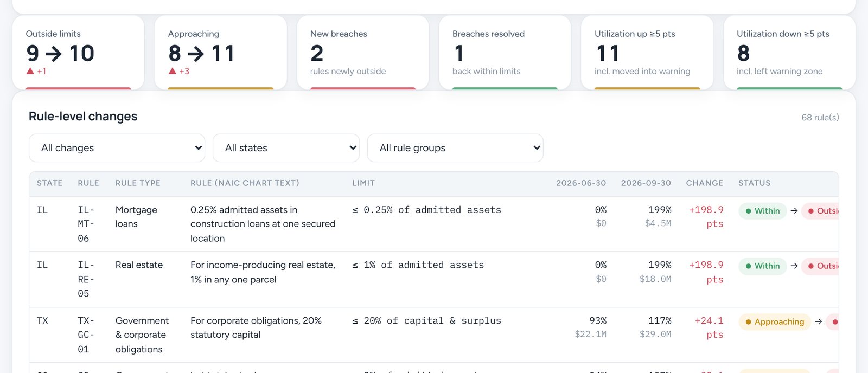Click the Mortgage loans rule type cell
Viewport: 868px width, 373px height.
point(136,217)
